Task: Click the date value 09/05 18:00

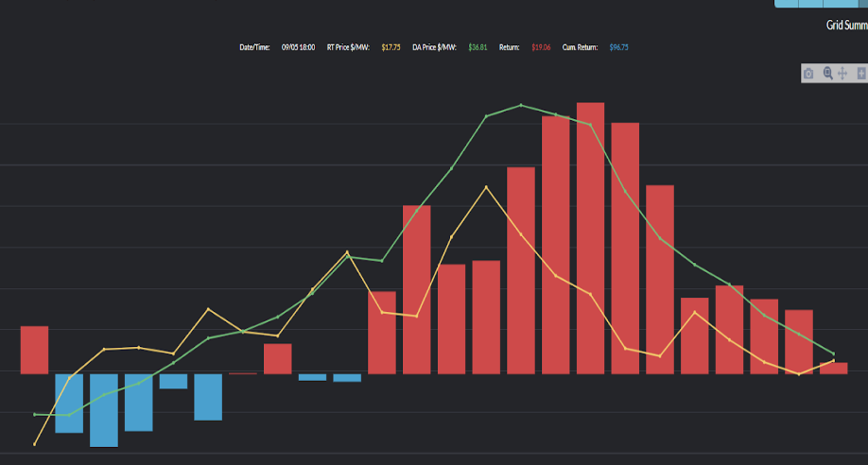Action: [298, 46]
